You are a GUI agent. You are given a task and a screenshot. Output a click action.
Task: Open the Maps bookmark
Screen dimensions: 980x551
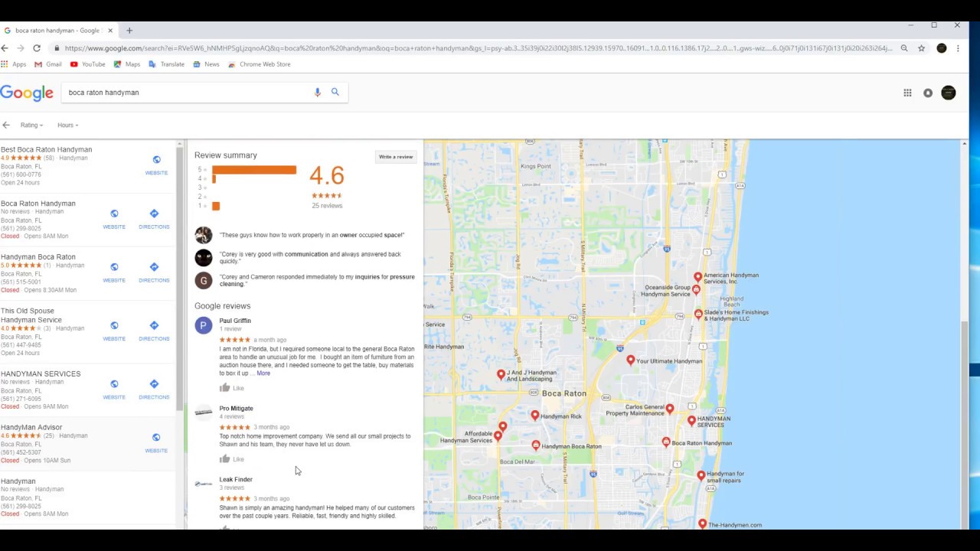pyautogui.click(x=127, y=64)
